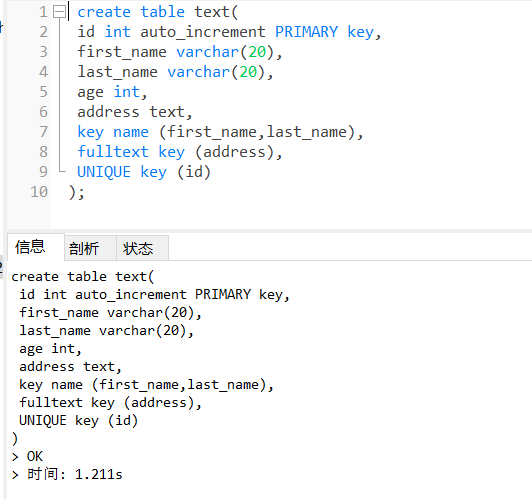Select line number 10 in gutter
This screenshot has height=499, width=532.
(39, 192)
